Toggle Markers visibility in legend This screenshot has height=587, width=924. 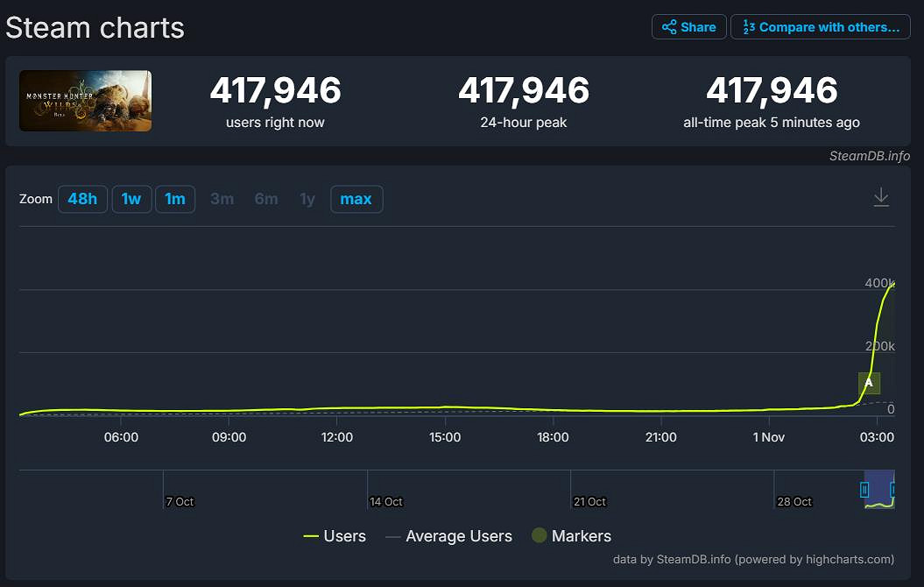pos(571,536)
